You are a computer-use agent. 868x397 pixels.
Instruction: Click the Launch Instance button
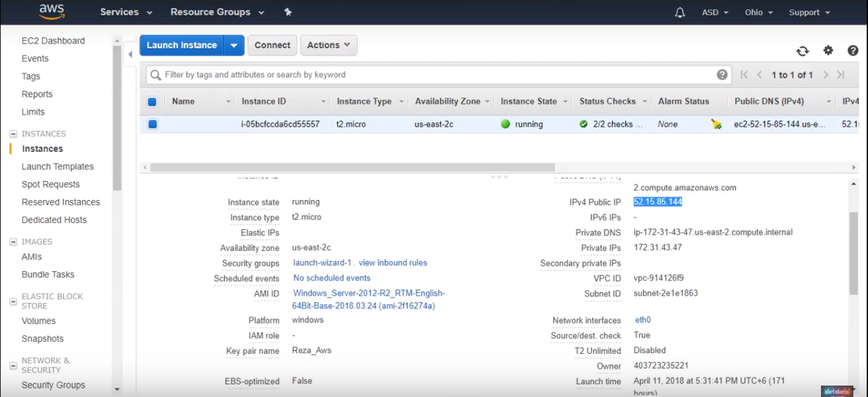182,45
